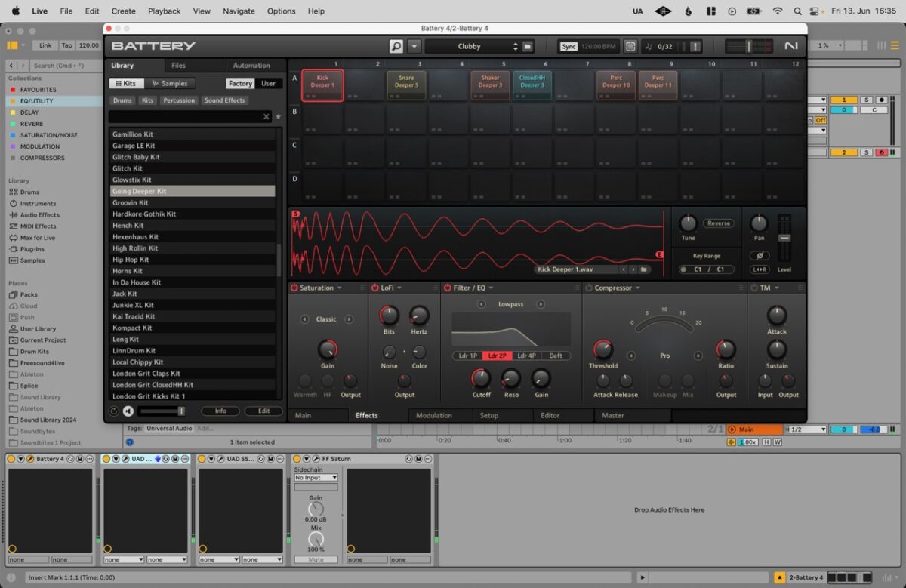906x588 pixels.
Task: Click the Wi-Fi icon in macOS menu bar
Action: tap(777, 11)
